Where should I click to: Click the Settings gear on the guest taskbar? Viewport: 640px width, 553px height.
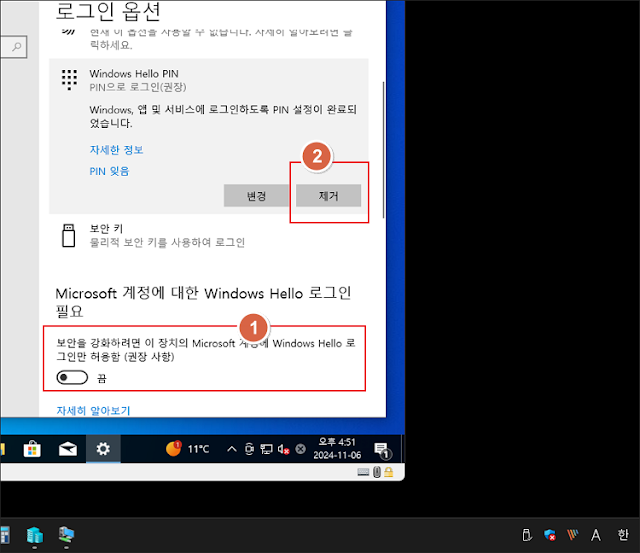coord(103,449)
